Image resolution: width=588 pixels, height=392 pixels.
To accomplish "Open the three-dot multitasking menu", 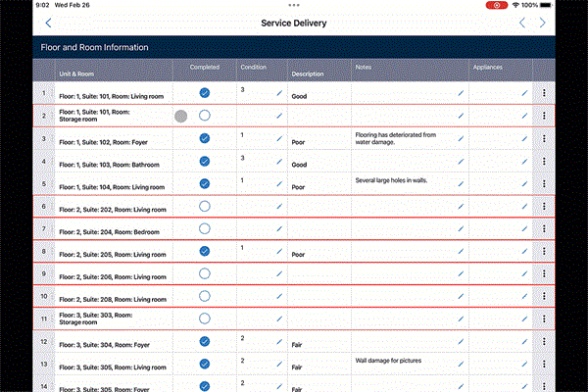I will 294,5.
